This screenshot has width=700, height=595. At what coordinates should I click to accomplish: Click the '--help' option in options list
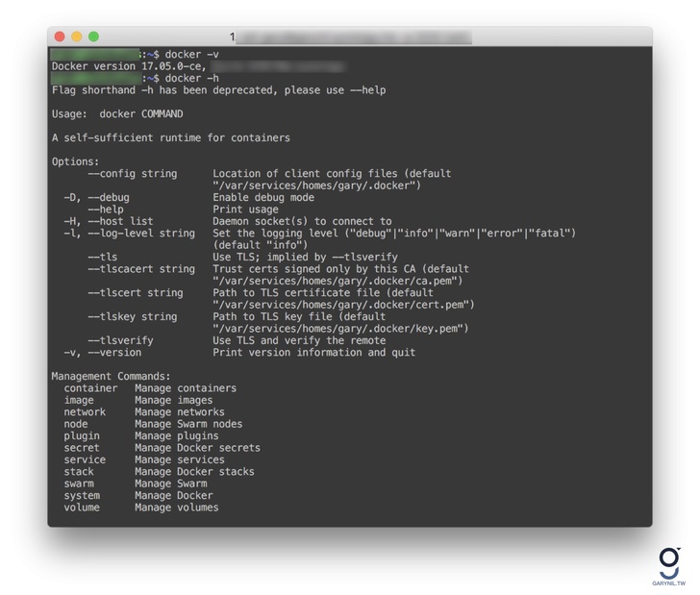click(106, 210)
